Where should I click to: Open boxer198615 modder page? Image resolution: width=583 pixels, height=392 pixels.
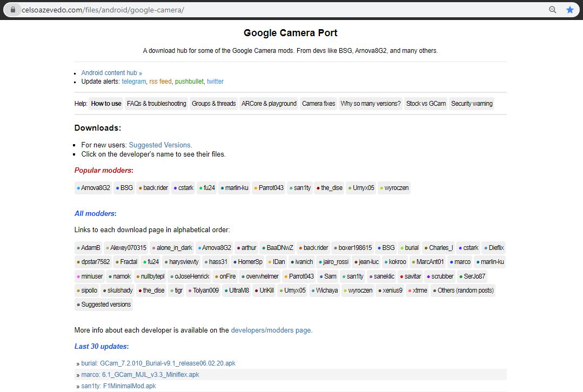click(x=353, y=248)
